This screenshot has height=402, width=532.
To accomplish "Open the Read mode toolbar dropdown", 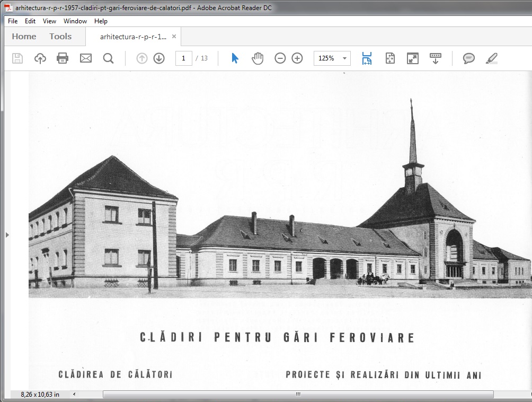I will pos(436,58).
